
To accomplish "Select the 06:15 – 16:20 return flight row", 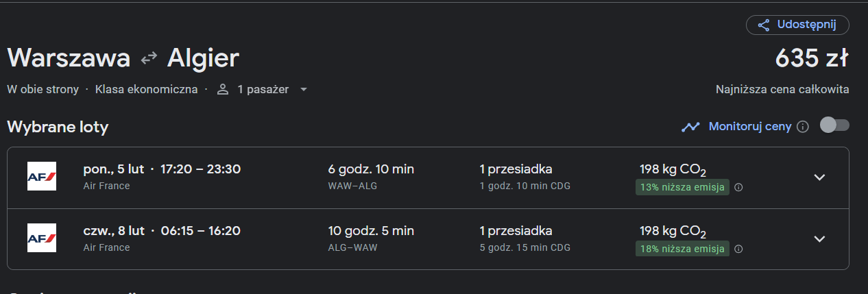I will pos(428,239).
